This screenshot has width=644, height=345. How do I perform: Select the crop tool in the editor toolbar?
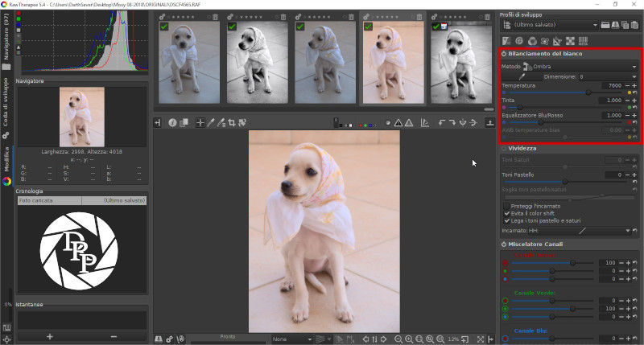point(231,123)
